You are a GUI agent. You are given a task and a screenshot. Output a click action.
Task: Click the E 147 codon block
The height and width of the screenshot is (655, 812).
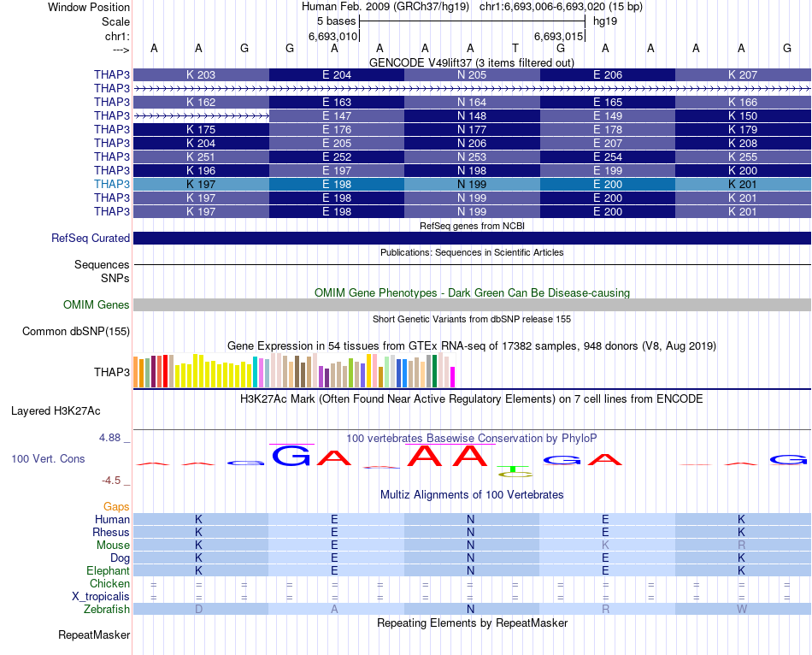[x=337, y=115]
